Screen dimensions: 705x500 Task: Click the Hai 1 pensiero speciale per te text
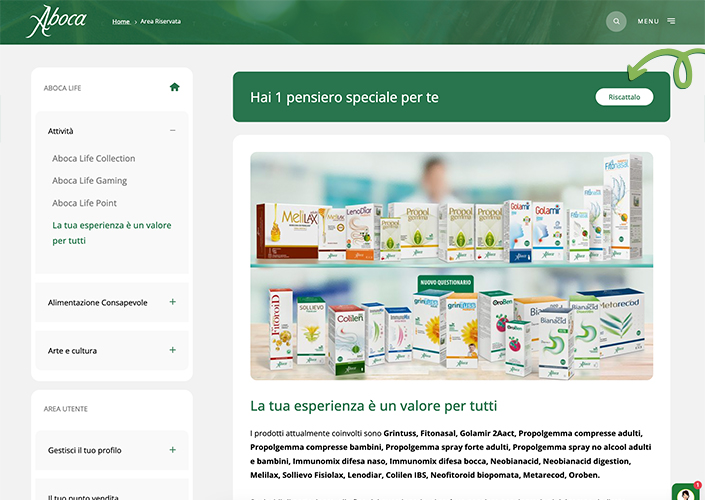pos(344,97)
